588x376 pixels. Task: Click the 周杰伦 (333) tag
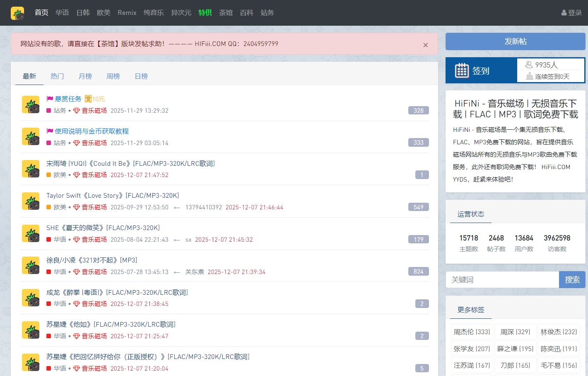pyautogui.click(x=472, y=332)
